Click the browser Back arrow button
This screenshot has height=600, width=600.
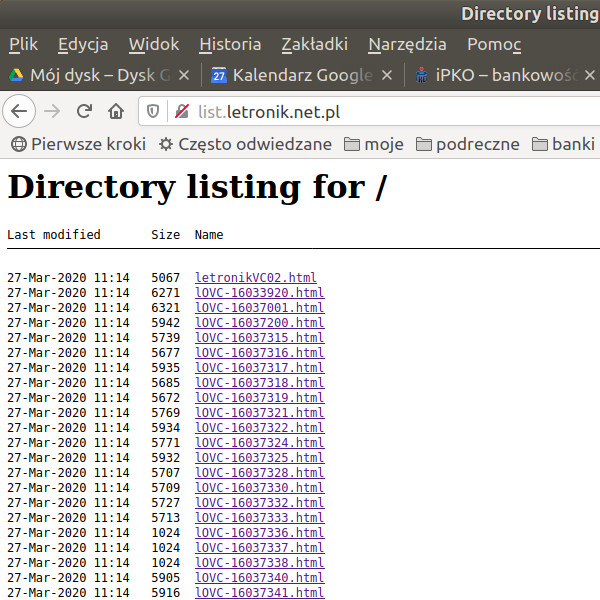[21, 111]
